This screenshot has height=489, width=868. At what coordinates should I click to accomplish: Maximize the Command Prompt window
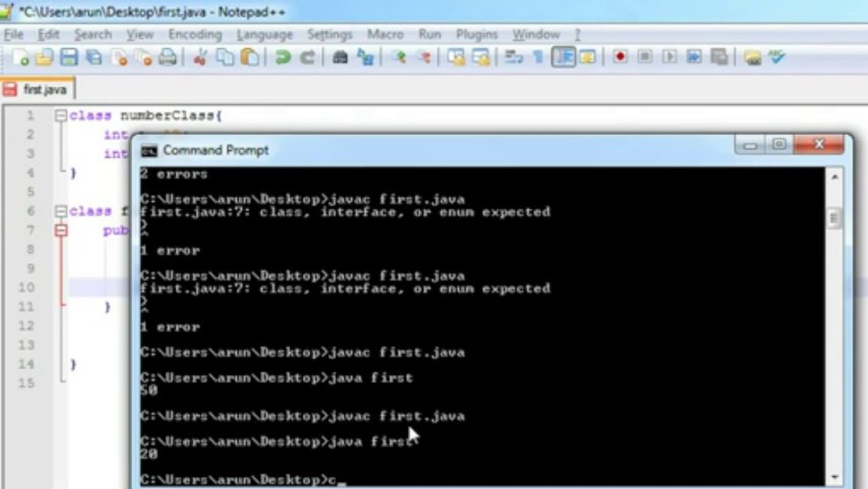tap(780, 145)
